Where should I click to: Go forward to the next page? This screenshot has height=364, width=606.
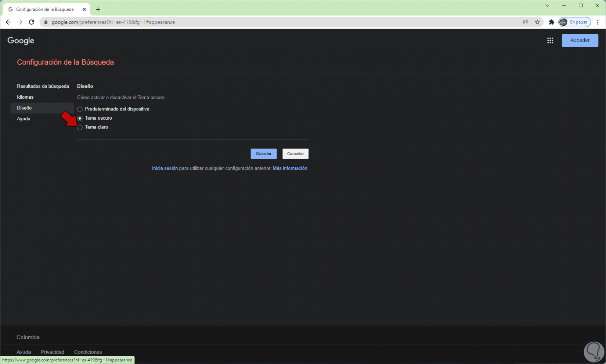tap(20, 22)
